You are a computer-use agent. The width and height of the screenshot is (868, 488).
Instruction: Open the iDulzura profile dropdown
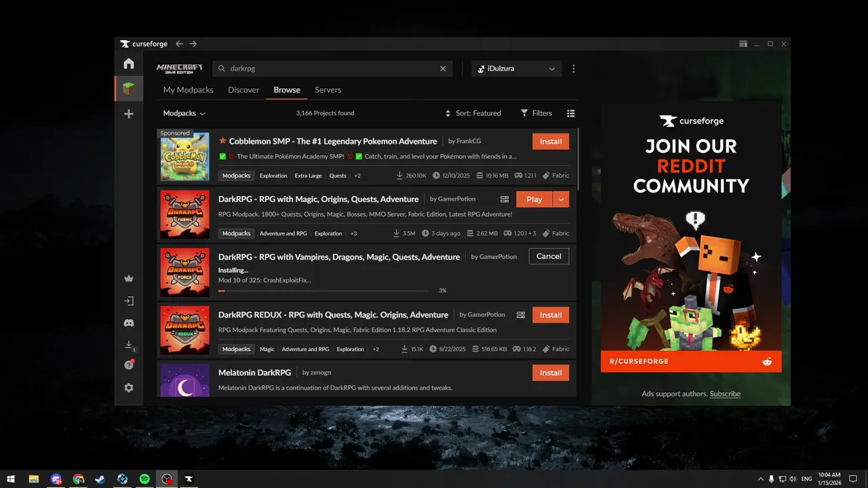tap(517, 68)
